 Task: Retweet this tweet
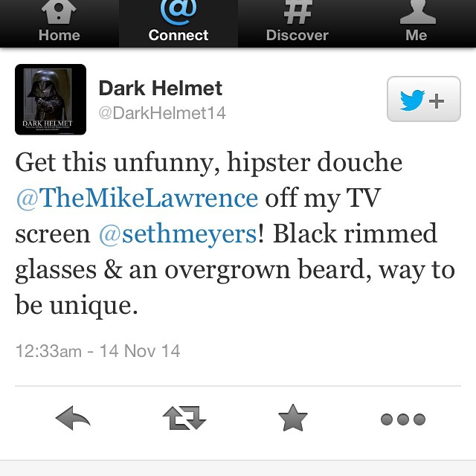(184, 418)
